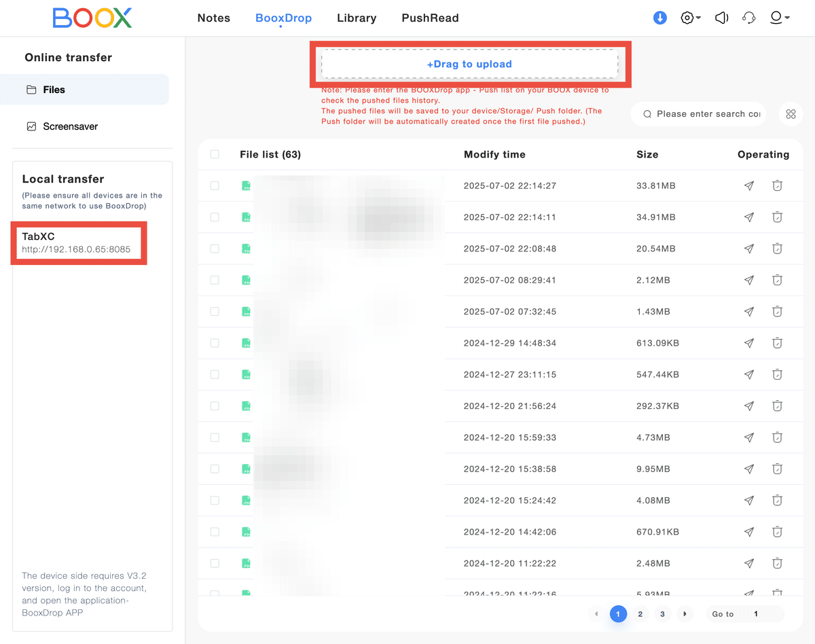The height and width of the screenshot is (644, 815).
Task: Click the Size column header
Action: tap(647, 154)
